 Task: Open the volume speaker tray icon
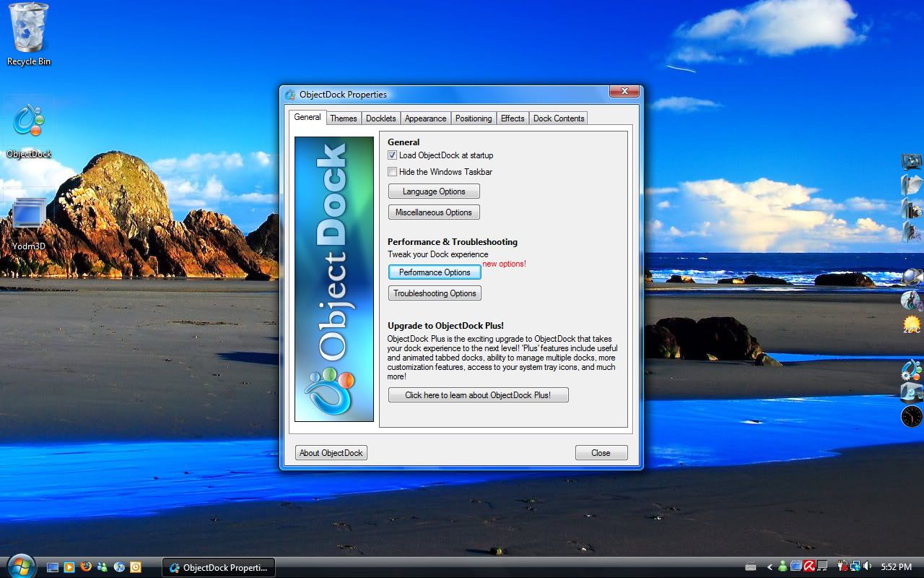click(867, 567)
